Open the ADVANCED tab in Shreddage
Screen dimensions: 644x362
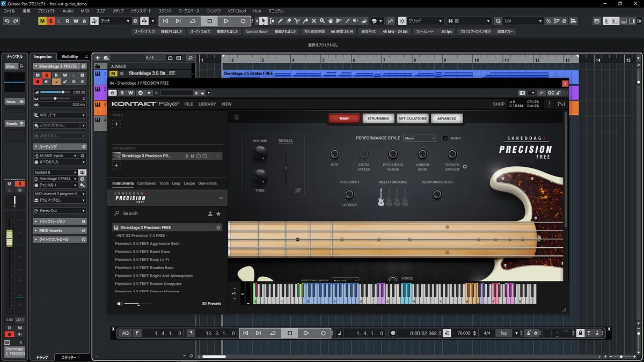tap(447, 119)
